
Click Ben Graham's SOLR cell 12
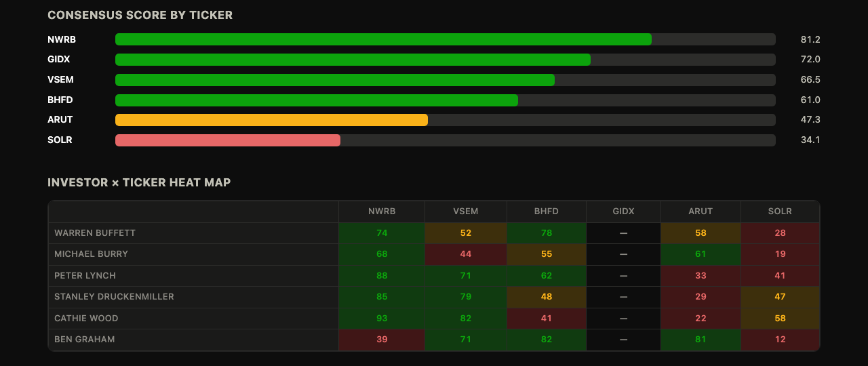pos(781,340)
